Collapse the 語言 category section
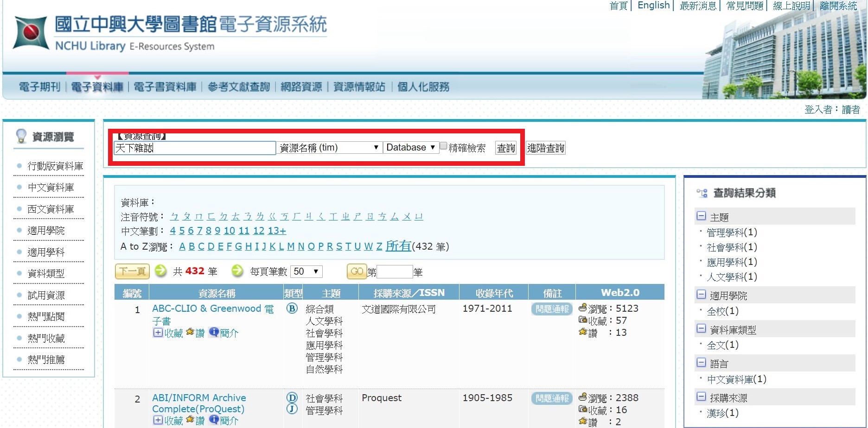The image size is (868, 428). (x=701, y=363)
